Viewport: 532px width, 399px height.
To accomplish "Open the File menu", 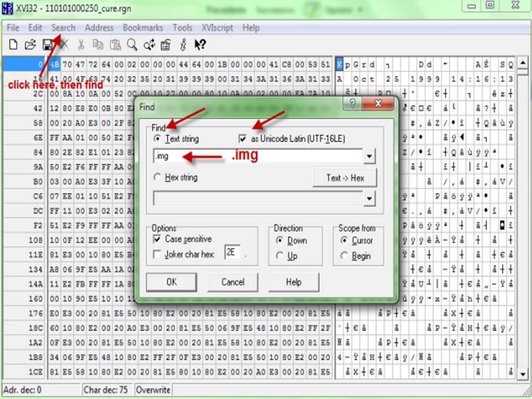I will (x=13, y=28).
